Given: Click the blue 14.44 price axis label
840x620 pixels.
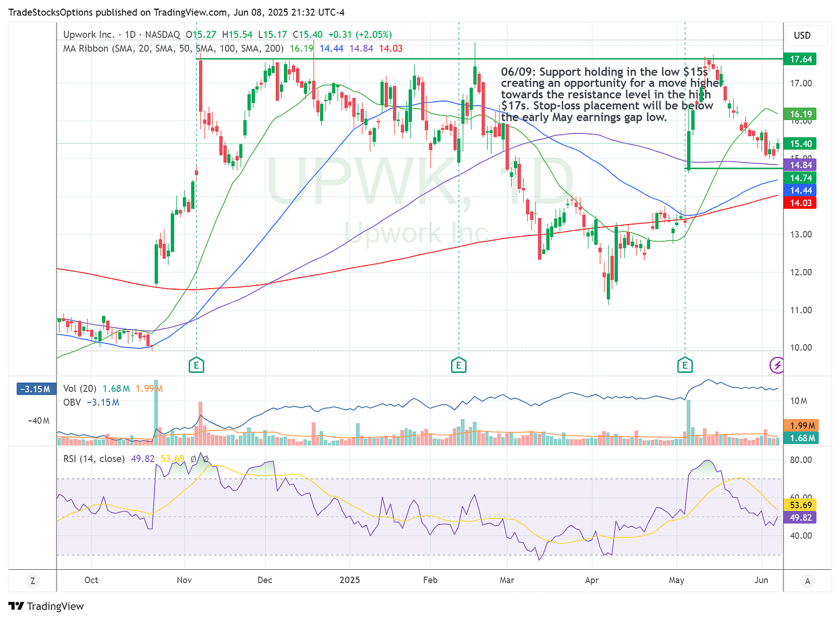Looking at the screenshot, I should (x=800, y=191).
